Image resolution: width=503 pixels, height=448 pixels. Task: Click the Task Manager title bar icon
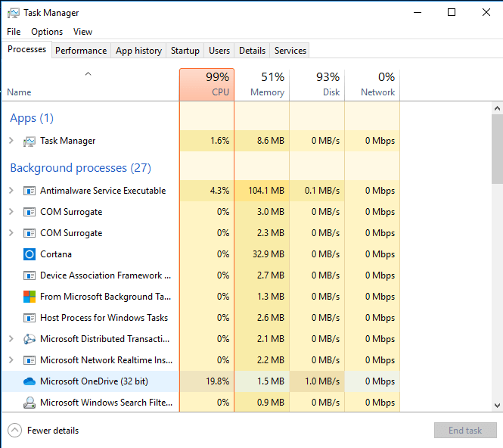click(x=13, y=13)
